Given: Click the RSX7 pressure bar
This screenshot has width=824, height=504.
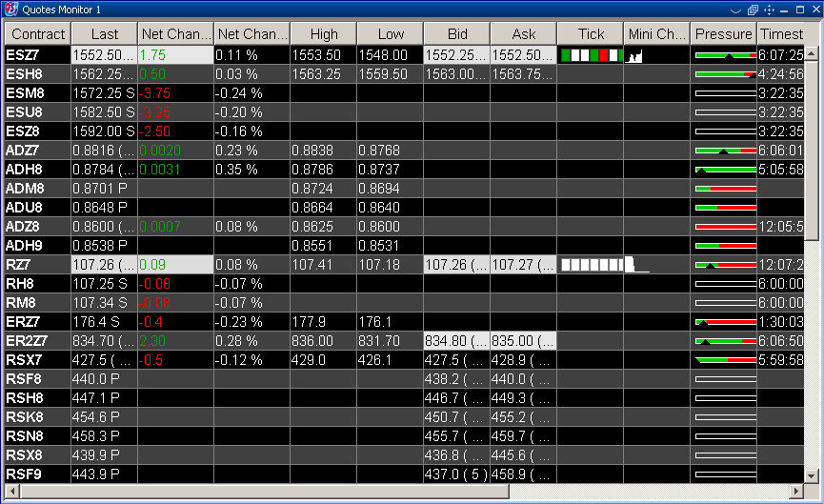Looking at the screenshot, I should (x=726, y=360).
